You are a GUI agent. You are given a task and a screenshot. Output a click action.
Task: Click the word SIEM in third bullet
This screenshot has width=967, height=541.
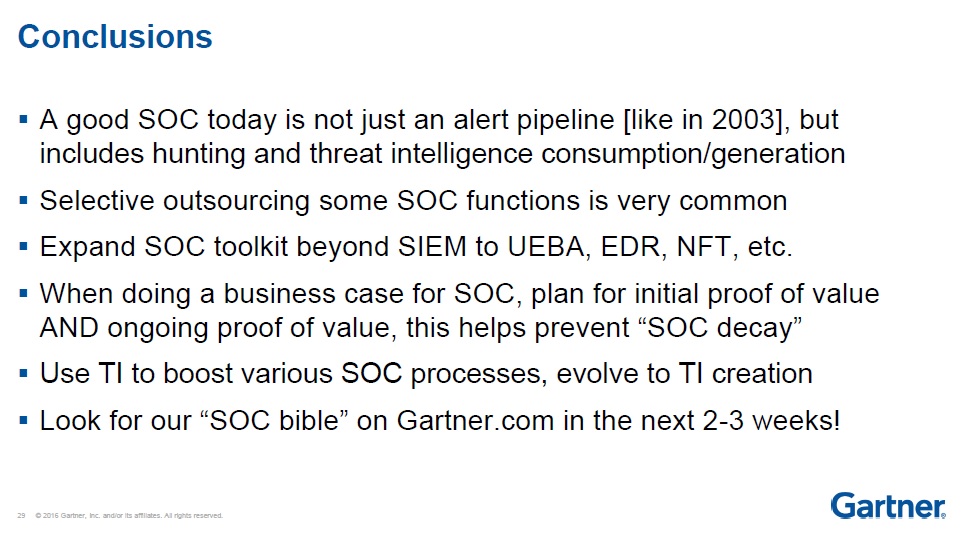pos(432,247)
